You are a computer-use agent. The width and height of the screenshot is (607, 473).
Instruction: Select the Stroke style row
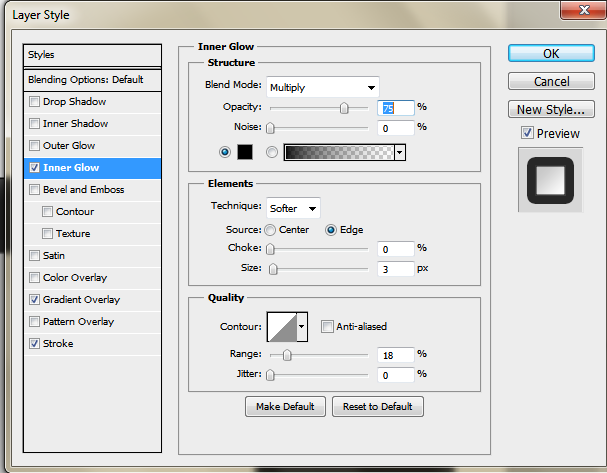[93, 344]
